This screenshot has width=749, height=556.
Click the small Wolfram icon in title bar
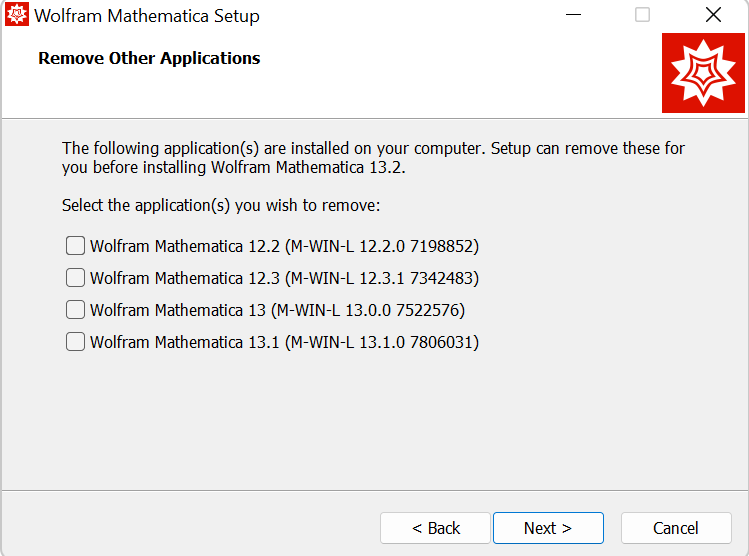(17, 16)
